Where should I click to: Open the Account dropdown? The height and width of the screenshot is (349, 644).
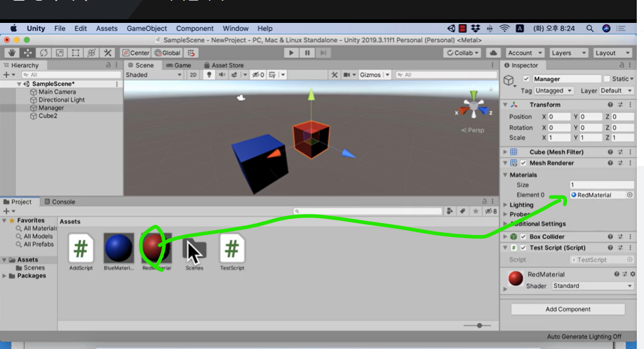[x=525, y=52]
